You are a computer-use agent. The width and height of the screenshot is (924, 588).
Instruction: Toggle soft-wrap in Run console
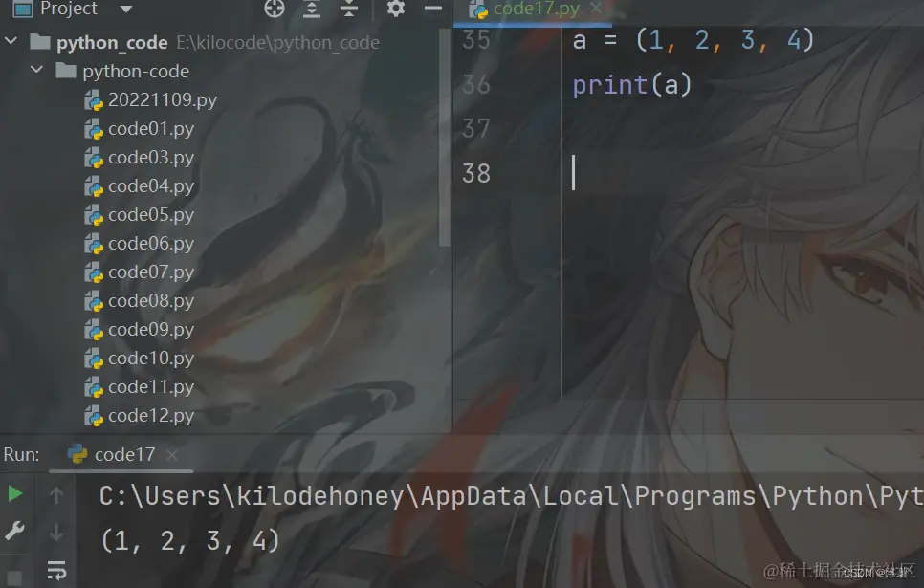56,571
